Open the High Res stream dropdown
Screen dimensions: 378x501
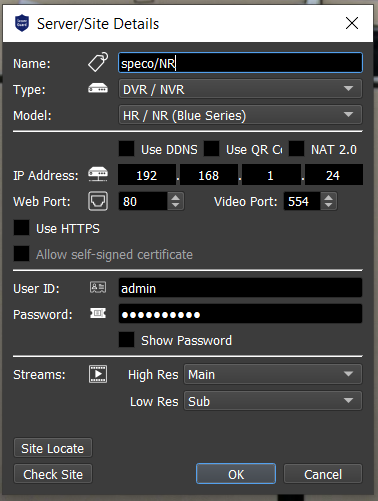click(x=273, y=374)
